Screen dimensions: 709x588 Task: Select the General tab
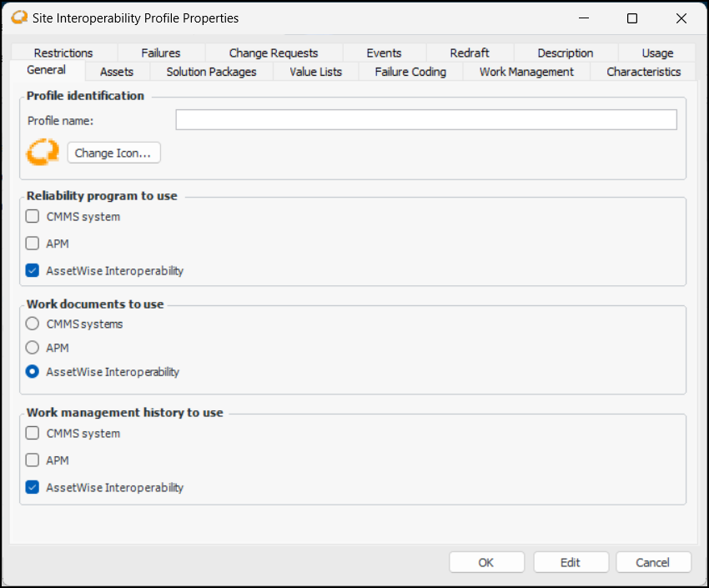pos(46,70)
